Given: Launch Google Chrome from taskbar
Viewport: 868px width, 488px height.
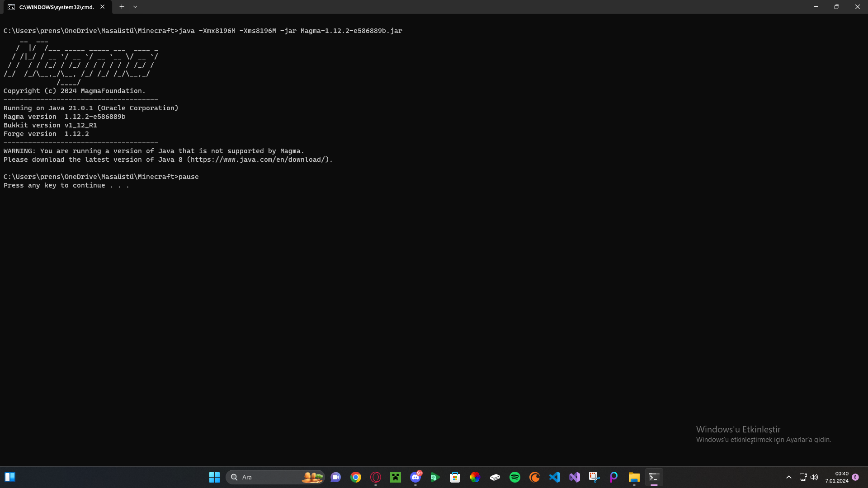Looking at the screenshot, I should click(x=356, y=477).
